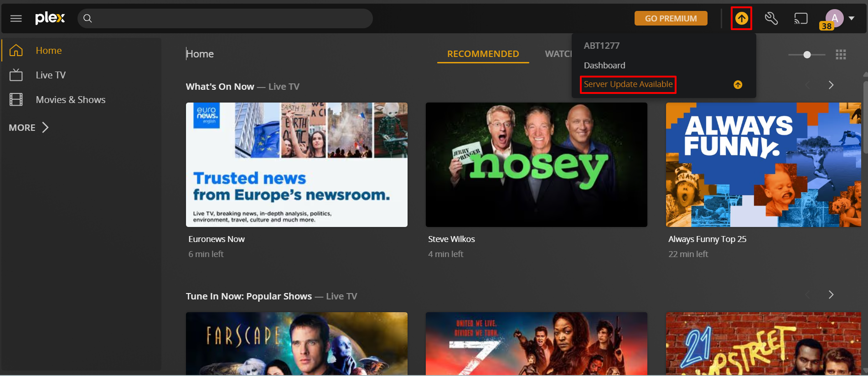Click the GO PREMIUM button
Image resolution: width=868 pixels, height=376 pixels.
tap(671, 18)
